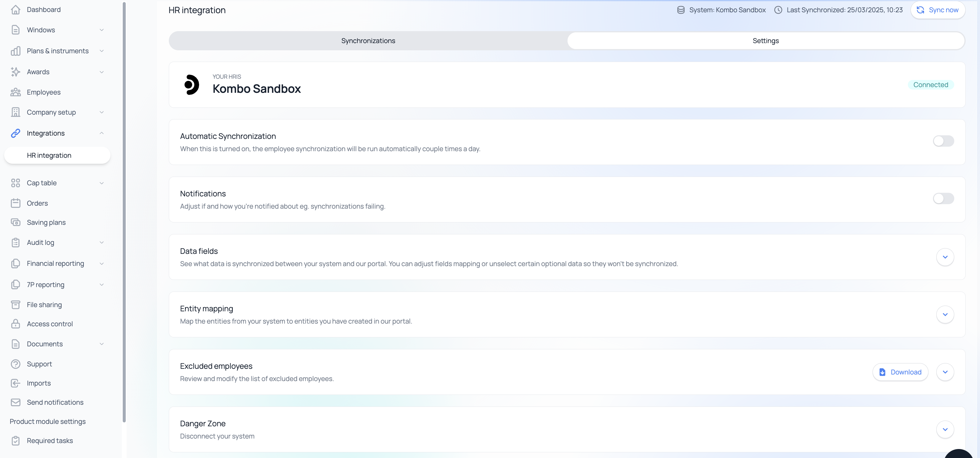This screenshot has width=980, height=458.
Task: Click the Audit log clipboard icon
Action: (x=16, y=242)
